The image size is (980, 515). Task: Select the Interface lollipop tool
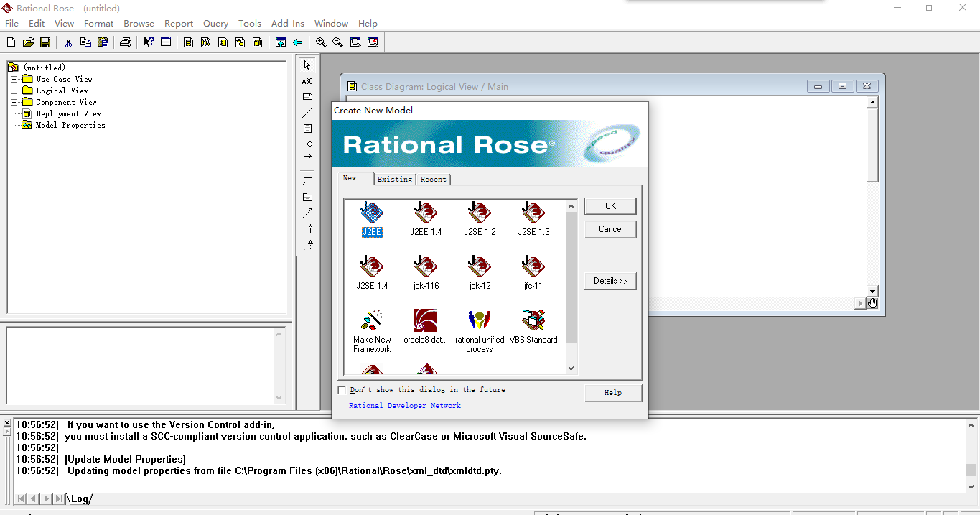[x=307, y=144]
